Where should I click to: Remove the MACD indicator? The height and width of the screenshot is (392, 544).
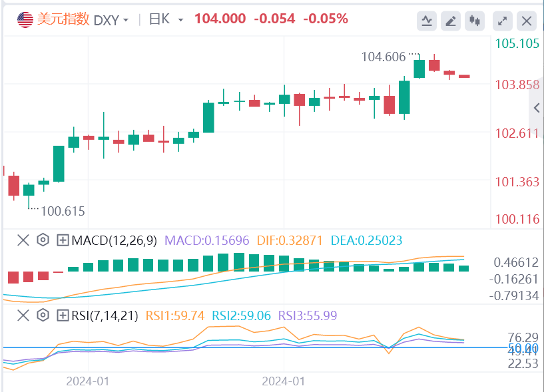tap(23, 240)
